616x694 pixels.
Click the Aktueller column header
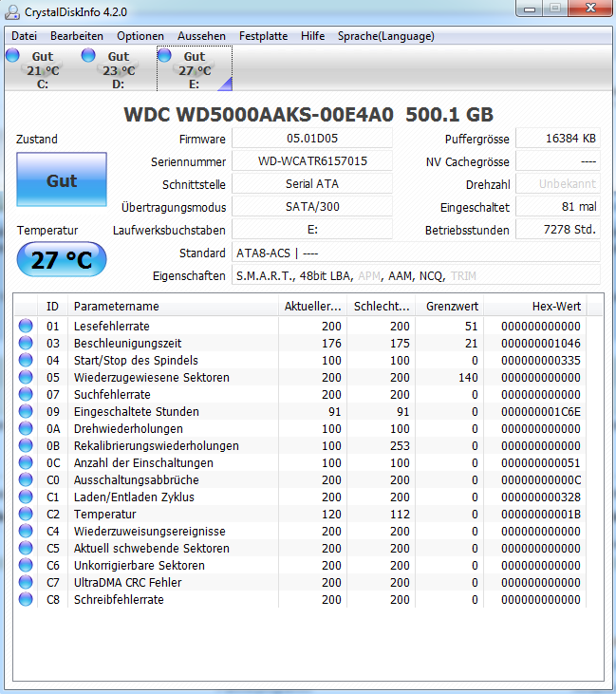coord(313,307)
